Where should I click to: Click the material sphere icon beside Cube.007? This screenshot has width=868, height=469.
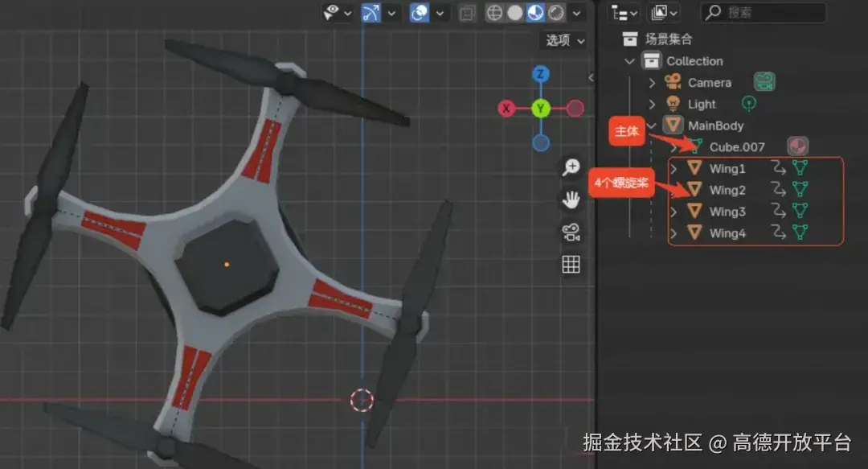[x=797, y=146]
